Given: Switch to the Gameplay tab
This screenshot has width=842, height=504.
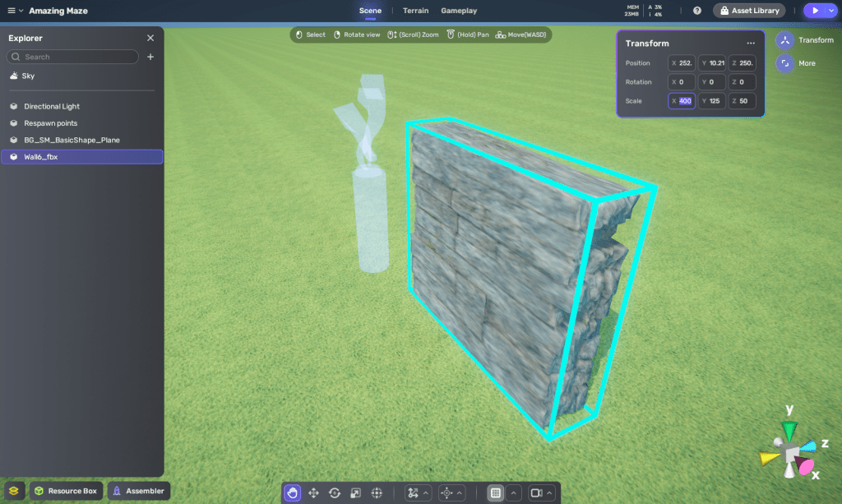Looking at the screenshot, I should pyautogui.click(x=459, y=11).
